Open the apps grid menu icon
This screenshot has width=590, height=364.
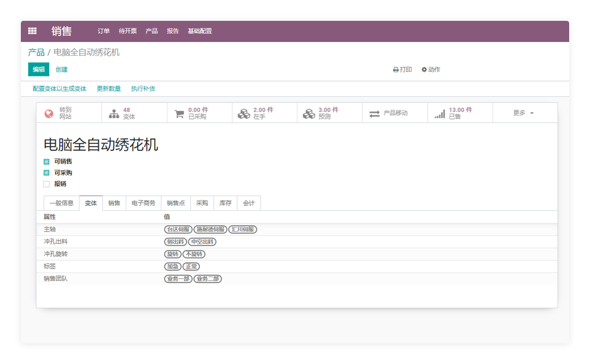[x=33, y=31]
